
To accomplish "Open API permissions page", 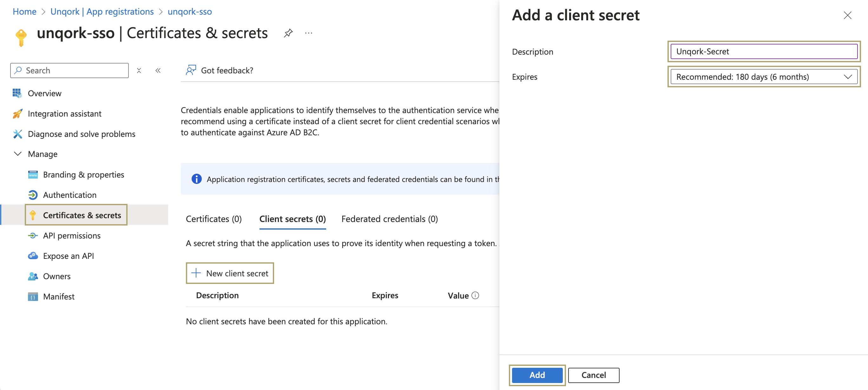I will pos(72,235).
